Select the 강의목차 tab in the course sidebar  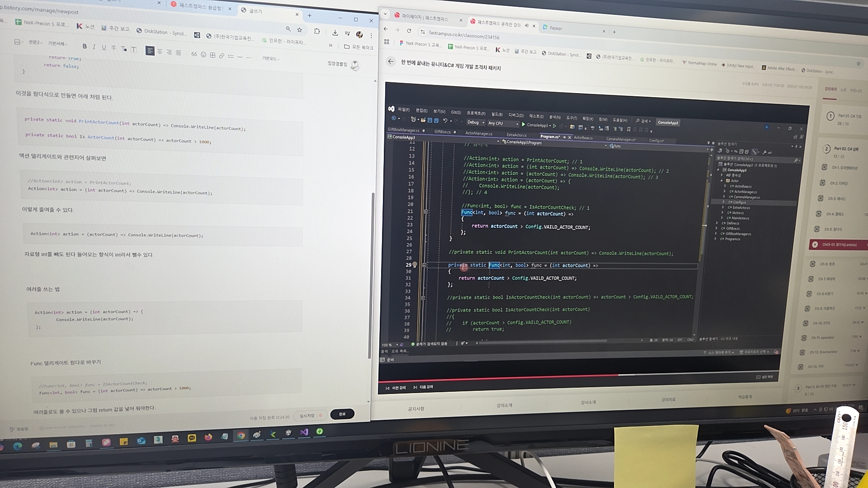pyautogui.click(x=830, y=89)
